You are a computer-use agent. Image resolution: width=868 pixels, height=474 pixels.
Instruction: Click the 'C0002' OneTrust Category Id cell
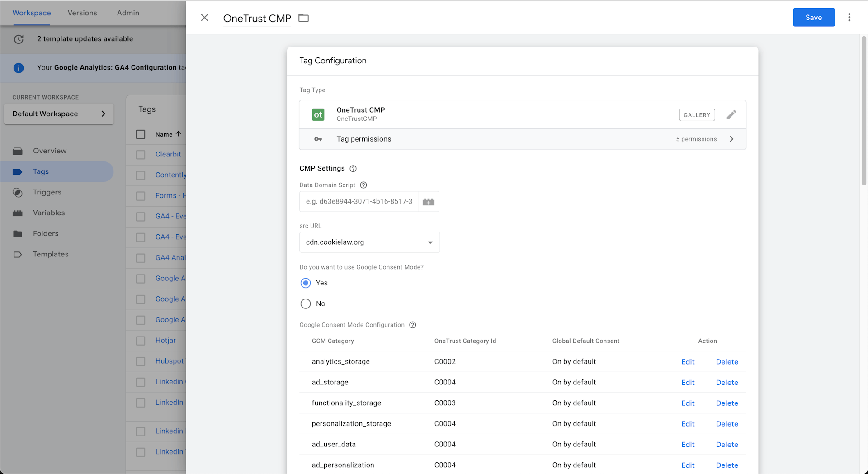coord(445,362)
